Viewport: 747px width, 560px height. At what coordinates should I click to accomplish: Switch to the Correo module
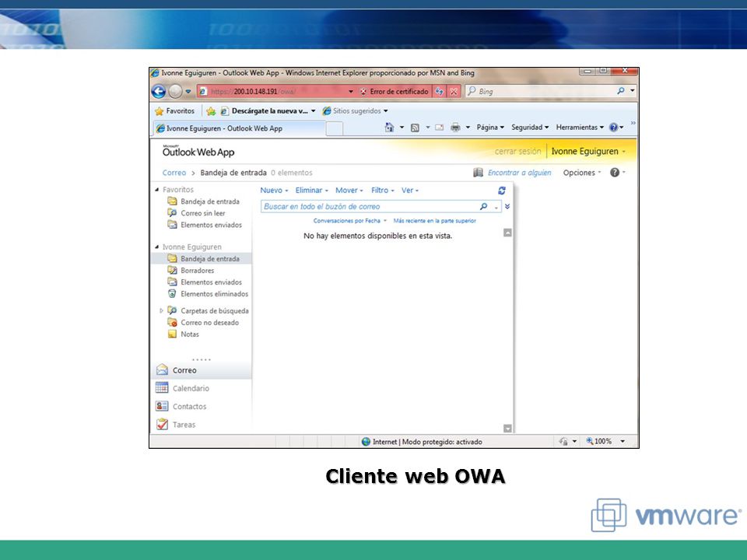point(202,370)
